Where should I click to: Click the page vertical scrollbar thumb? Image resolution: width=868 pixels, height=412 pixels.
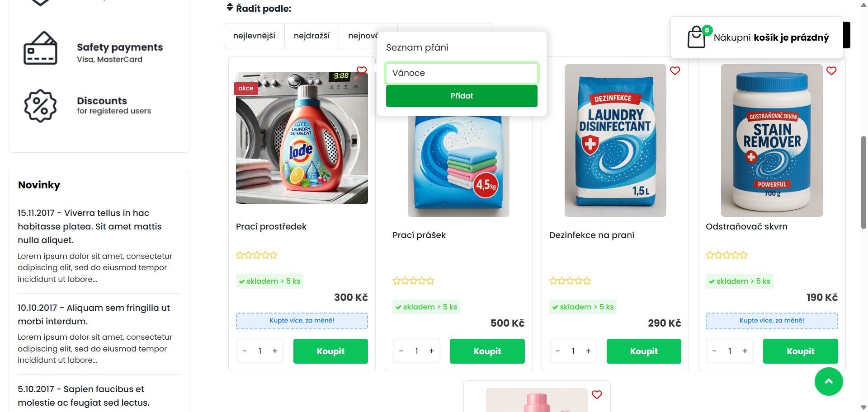coord(863,183)
